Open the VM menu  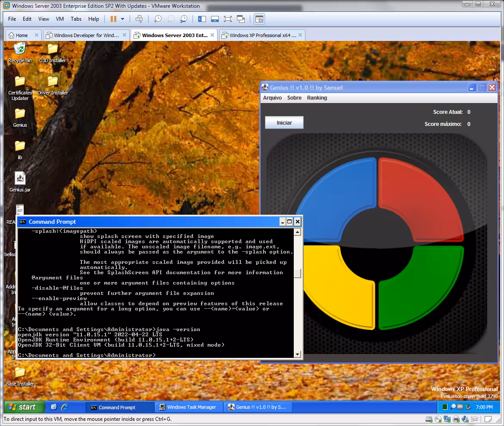pyautogui.click(x=60, y=19)
